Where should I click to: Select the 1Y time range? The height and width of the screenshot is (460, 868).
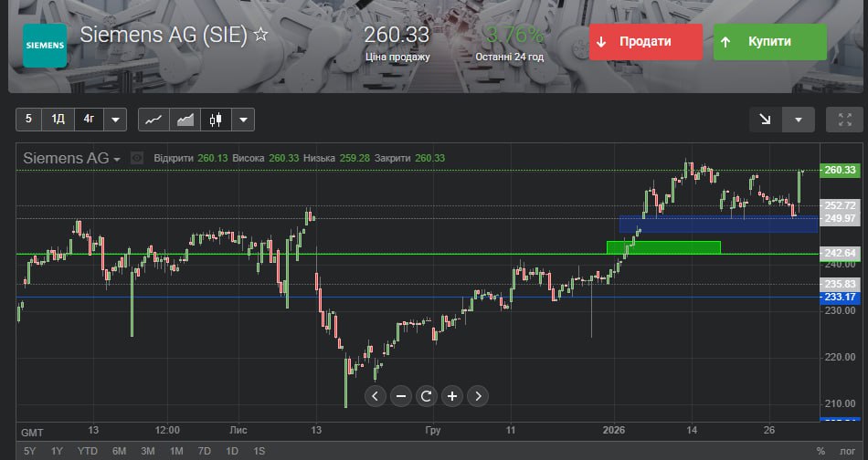coord(57,451)
